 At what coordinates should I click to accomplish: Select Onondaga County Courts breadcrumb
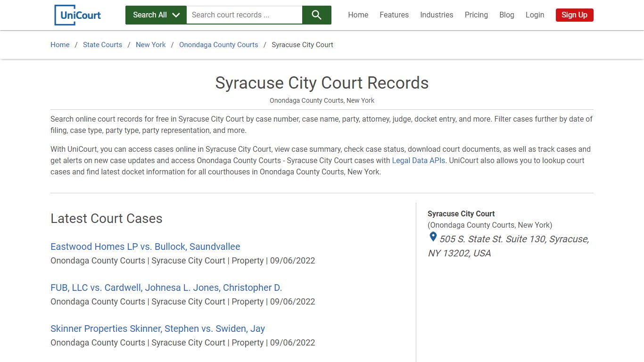point(219,45)
